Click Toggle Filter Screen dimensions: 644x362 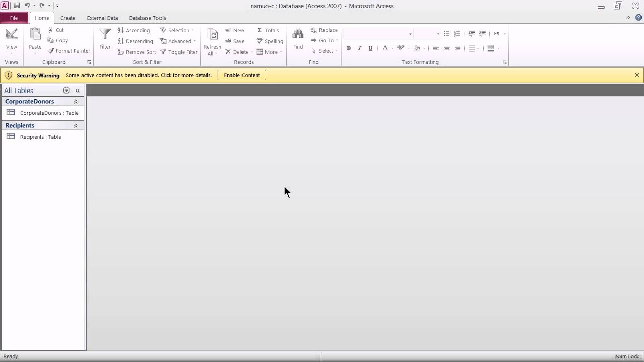178,52
